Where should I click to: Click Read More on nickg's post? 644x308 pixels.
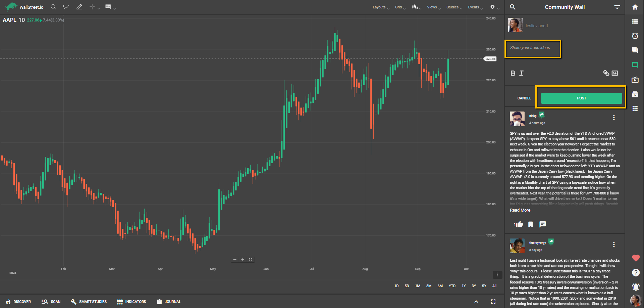coord(520,210)
